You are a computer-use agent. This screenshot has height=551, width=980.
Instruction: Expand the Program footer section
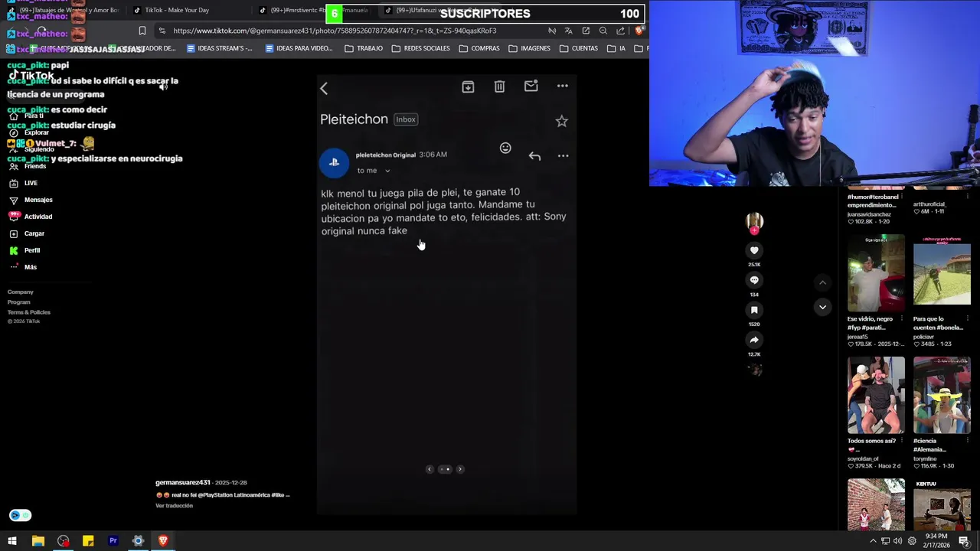click(19, 302)
